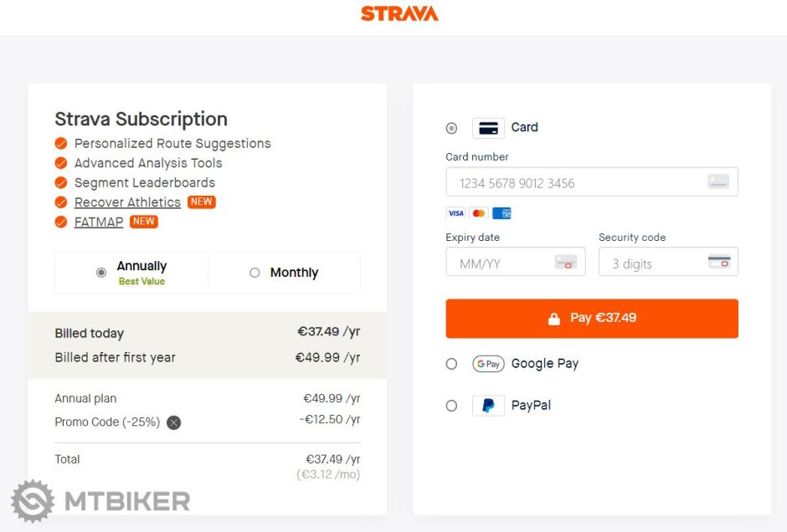Click the Security code field
Image resolution: width=787 pixels, height=532 pixels.
(x=668, y=262)
